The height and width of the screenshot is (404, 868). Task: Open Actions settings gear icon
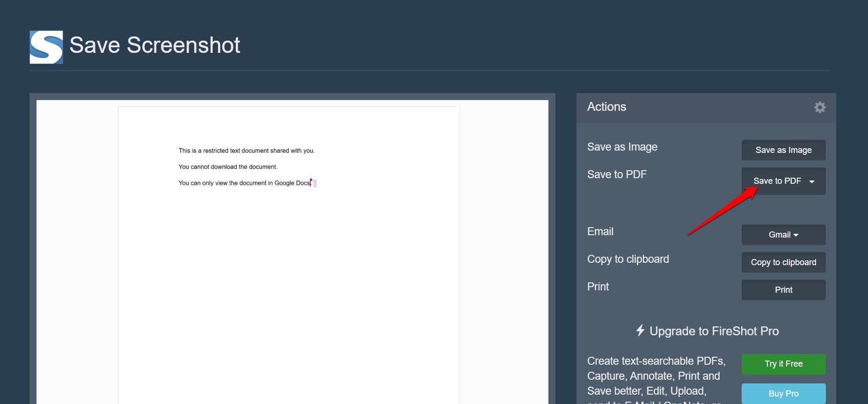point(820,107)
